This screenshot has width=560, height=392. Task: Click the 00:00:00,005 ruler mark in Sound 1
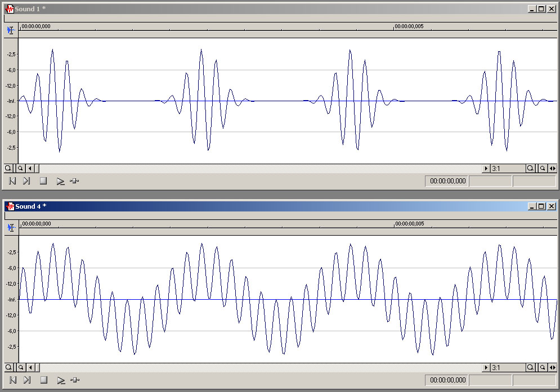click(409, 26)
